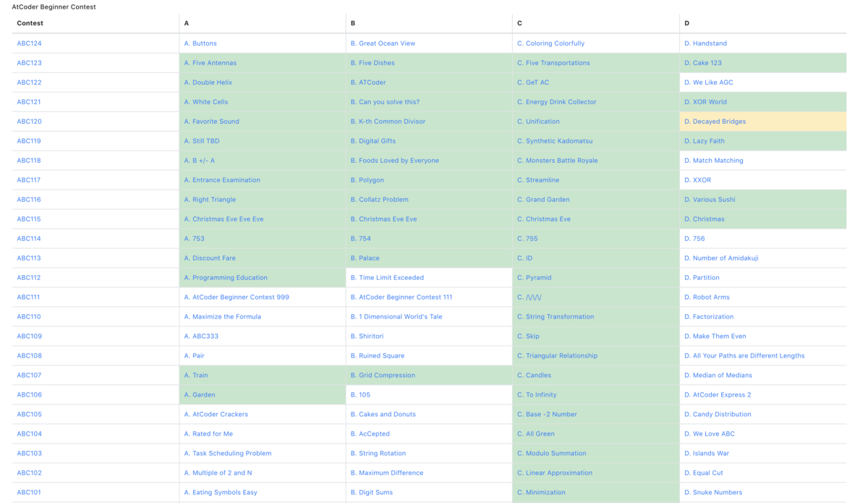
Task: Open the ABC123 contest link
Action: coord(29,63)
